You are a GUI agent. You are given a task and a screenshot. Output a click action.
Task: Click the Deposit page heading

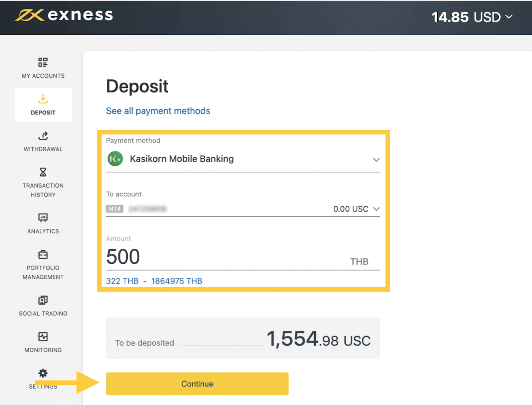click(137, 86)
